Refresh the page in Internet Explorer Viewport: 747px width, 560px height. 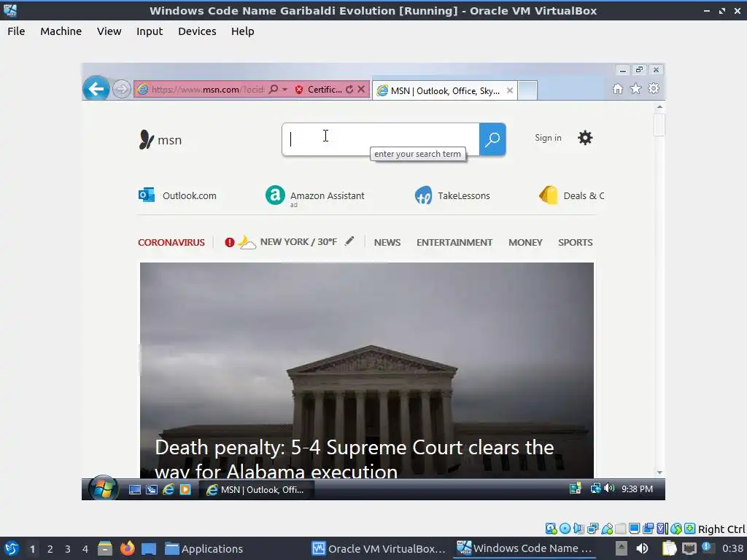click(349, 89)
